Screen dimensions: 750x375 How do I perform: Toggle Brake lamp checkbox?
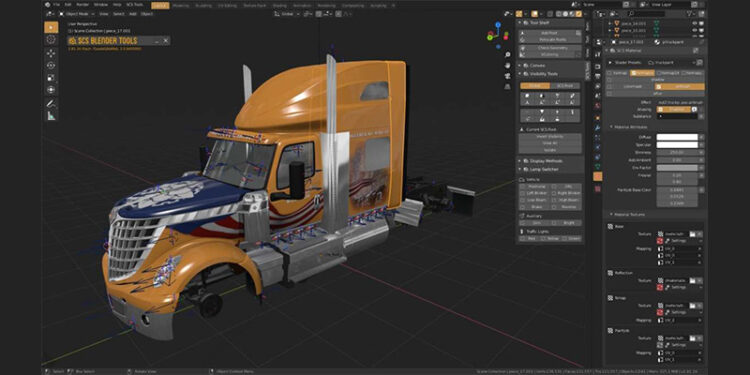click(x=522, y=207)
